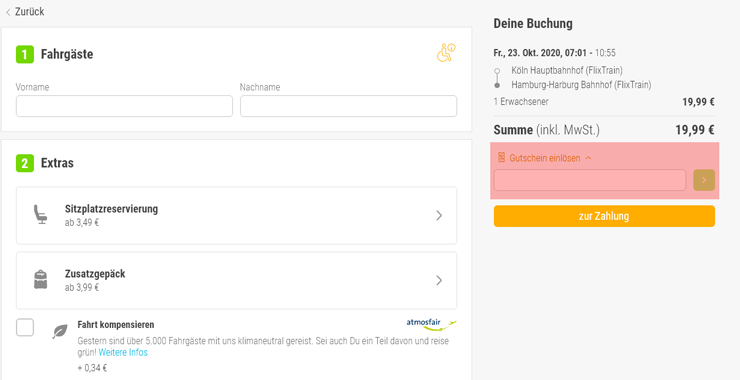This screenshot has height=380, width=740.
Task: Open the wheelchair accessibility info icon
Action: [x=446, y=53]
